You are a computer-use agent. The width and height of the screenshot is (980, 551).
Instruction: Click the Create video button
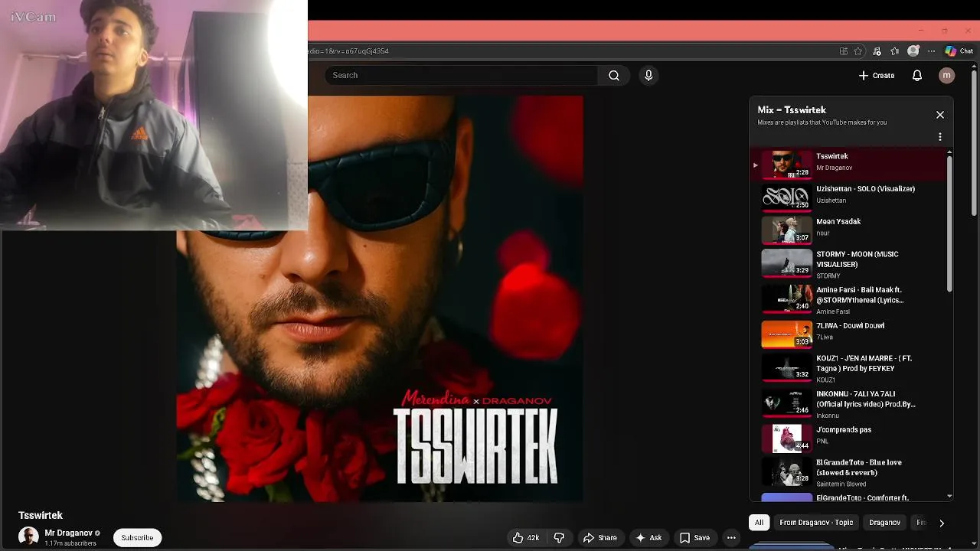pyautogui.click(x=877, y=75)
